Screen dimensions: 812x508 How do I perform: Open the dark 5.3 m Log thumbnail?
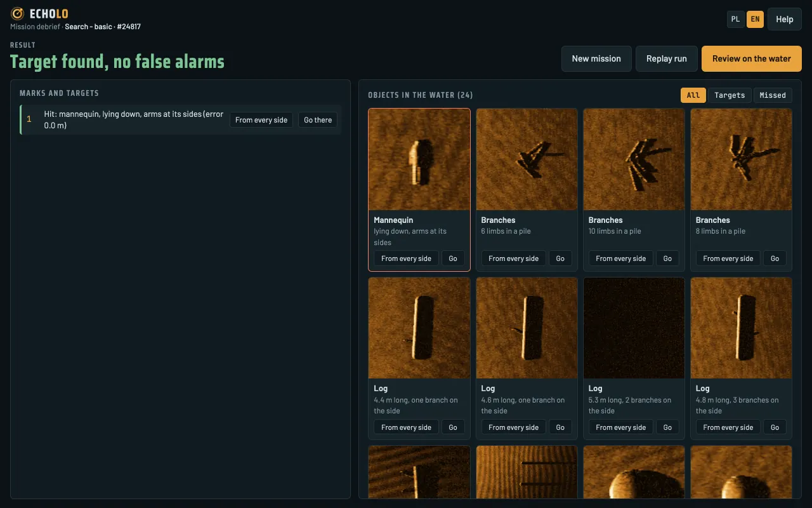click(x=634, y=328)
